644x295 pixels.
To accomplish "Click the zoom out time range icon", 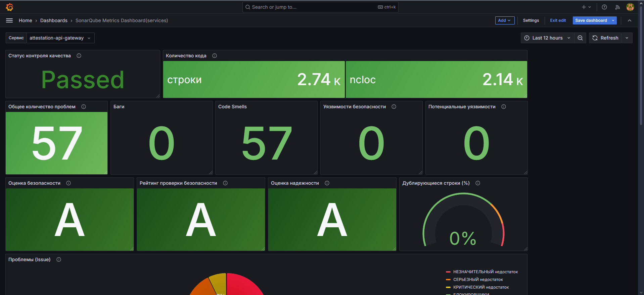I will tap(580, 38).
